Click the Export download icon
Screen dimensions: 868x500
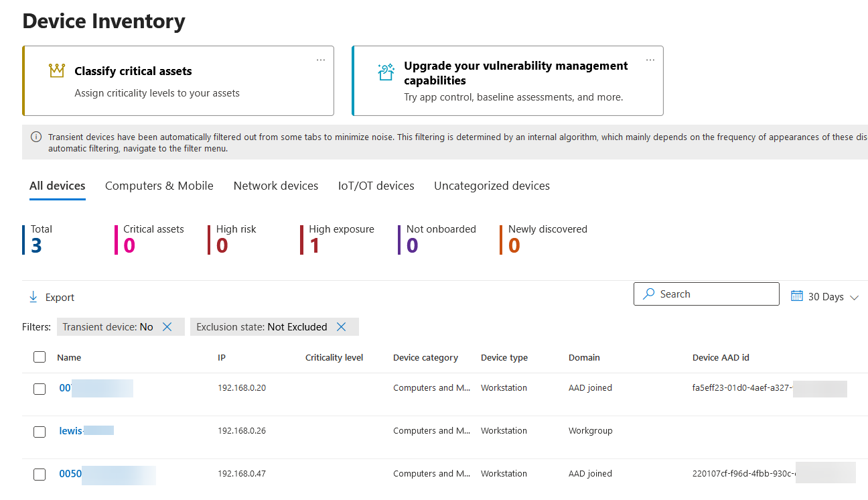[x=33, y=296]
